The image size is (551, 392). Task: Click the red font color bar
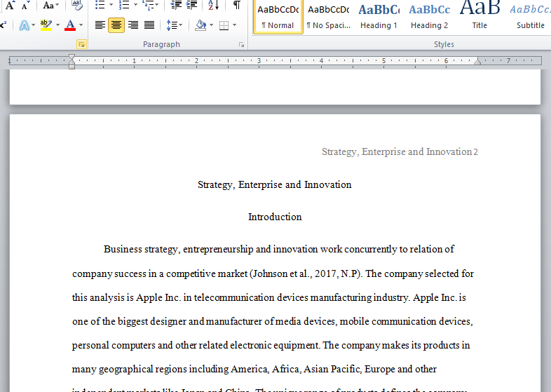tap(70, 29)
